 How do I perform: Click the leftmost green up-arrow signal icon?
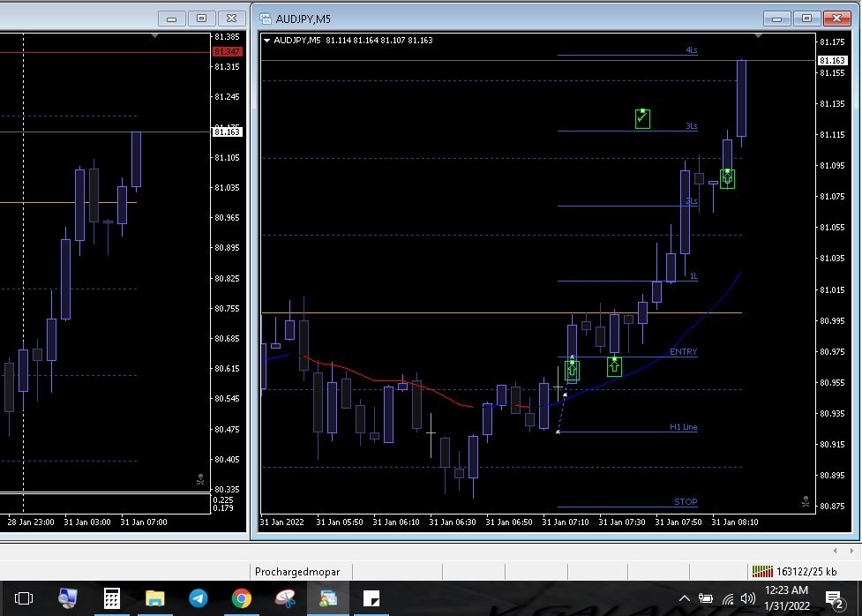tap(572, 370)
